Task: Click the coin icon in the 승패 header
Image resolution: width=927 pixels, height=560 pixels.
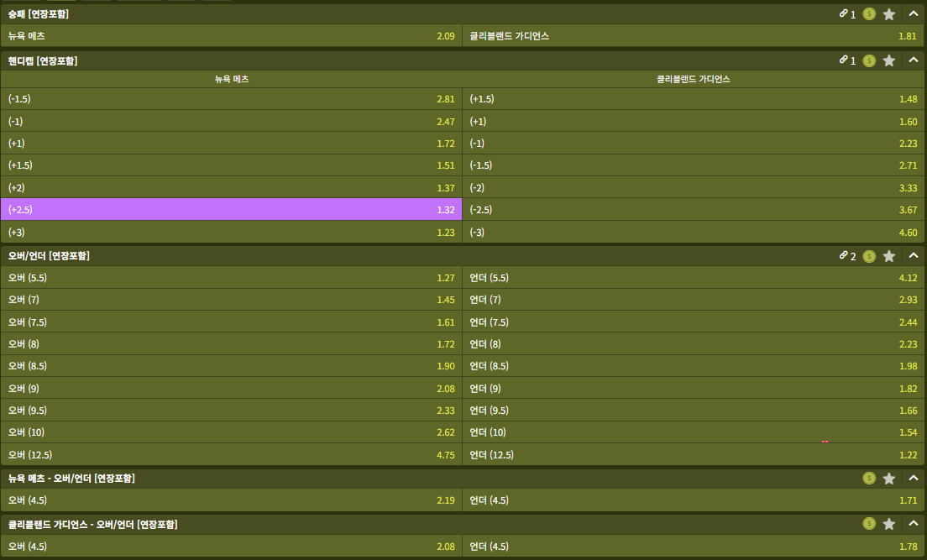Action: (869, 13)
